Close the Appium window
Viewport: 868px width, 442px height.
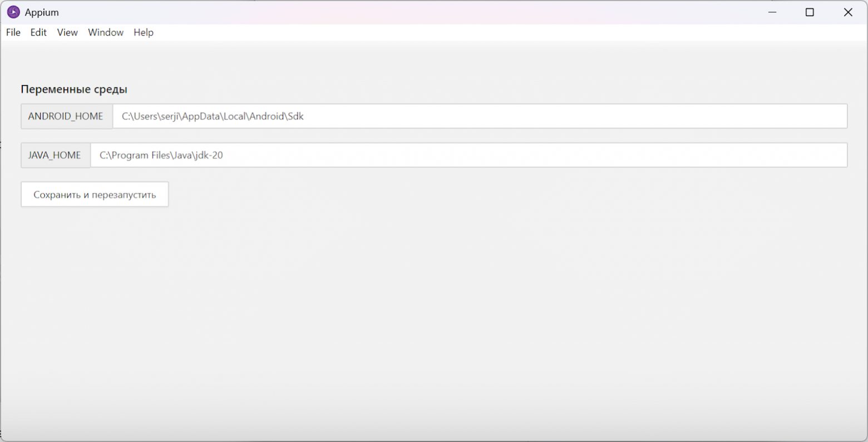848,12
